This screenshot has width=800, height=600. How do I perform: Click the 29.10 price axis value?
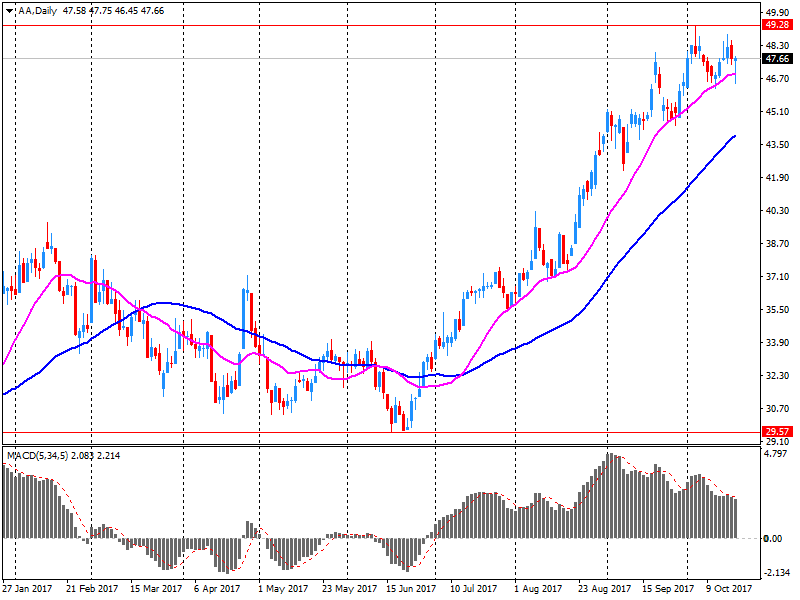pyautogui.click(x=778, y=441)
